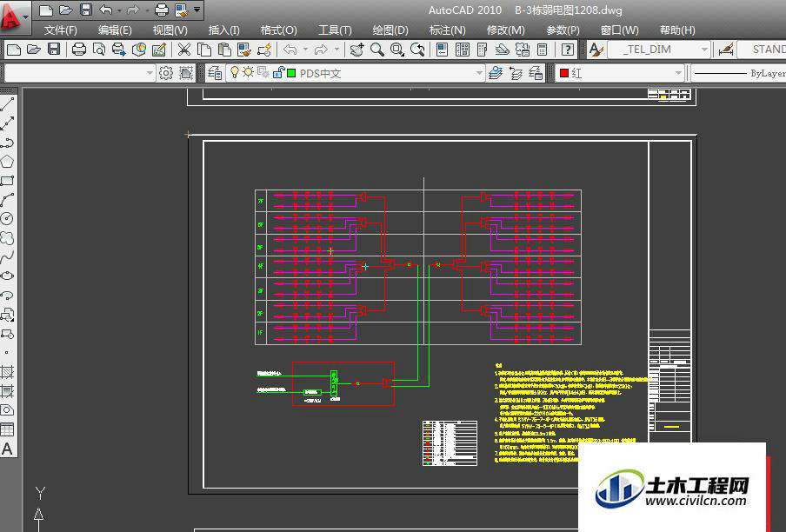Expand Quick Access Toolbar customize arrow

click(197, 10)
